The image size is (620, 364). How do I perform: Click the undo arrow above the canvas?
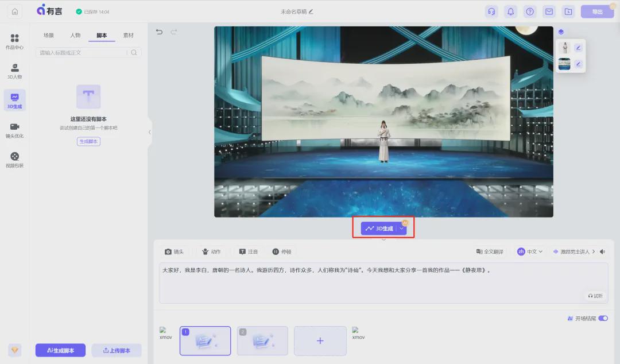[x=159, y=32]
